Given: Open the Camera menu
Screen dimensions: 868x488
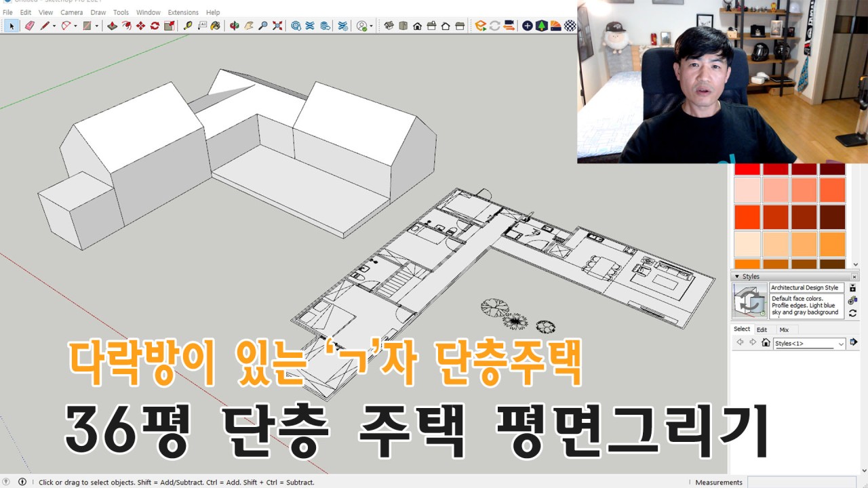Looking at the screenshot, I should click(71, 12).
